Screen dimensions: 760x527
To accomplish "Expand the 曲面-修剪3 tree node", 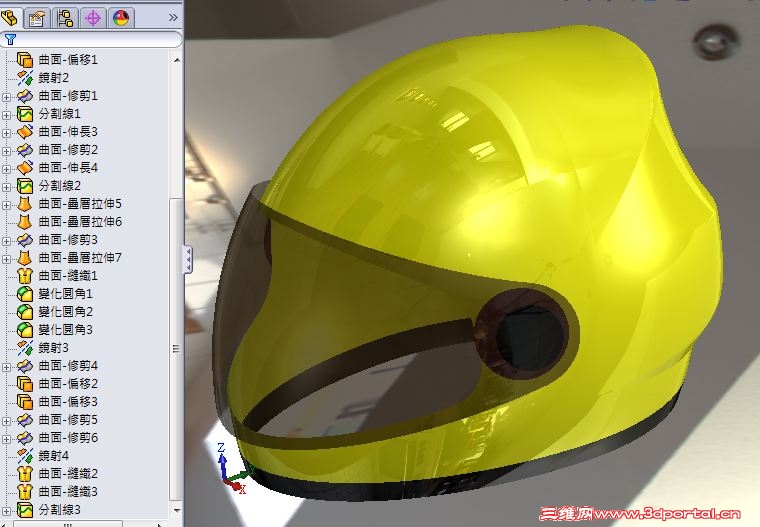I will coord(6,241).
